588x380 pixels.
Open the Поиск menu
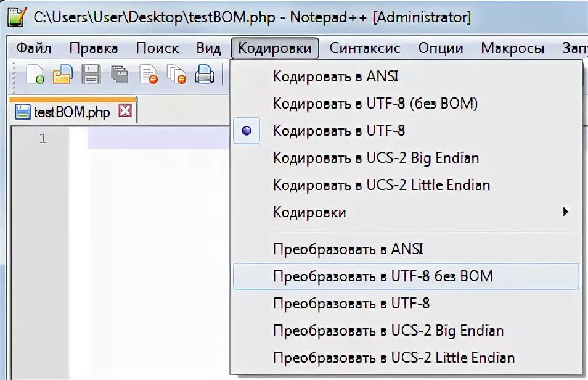pos(157,49)
